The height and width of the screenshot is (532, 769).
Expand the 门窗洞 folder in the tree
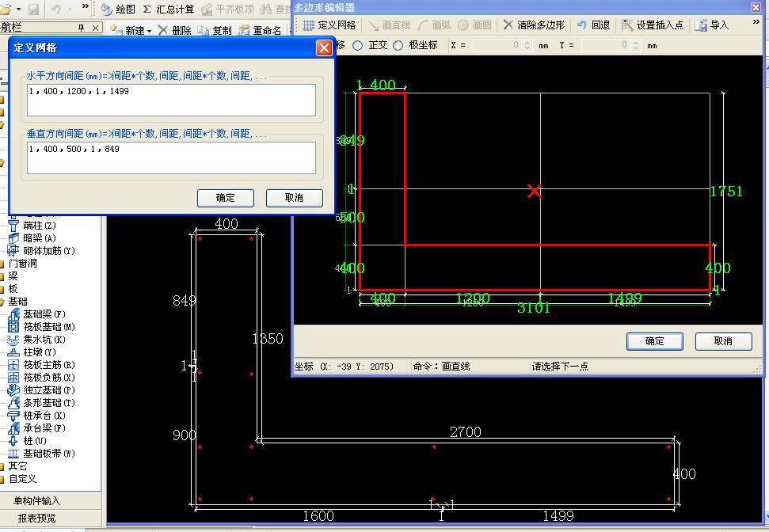[x=2, y=264]
